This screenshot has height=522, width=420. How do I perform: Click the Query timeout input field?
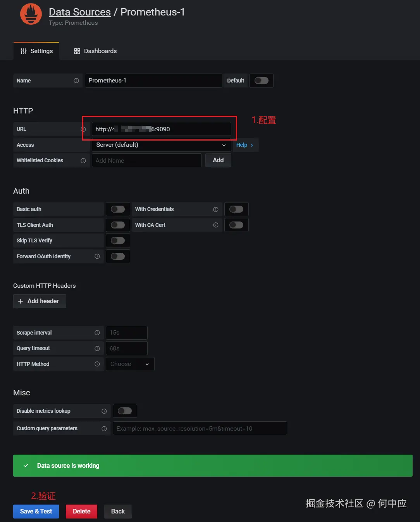click(127, 348)
